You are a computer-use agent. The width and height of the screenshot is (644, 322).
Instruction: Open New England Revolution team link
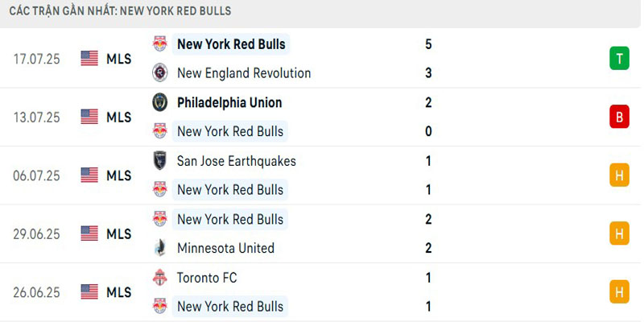243,72
